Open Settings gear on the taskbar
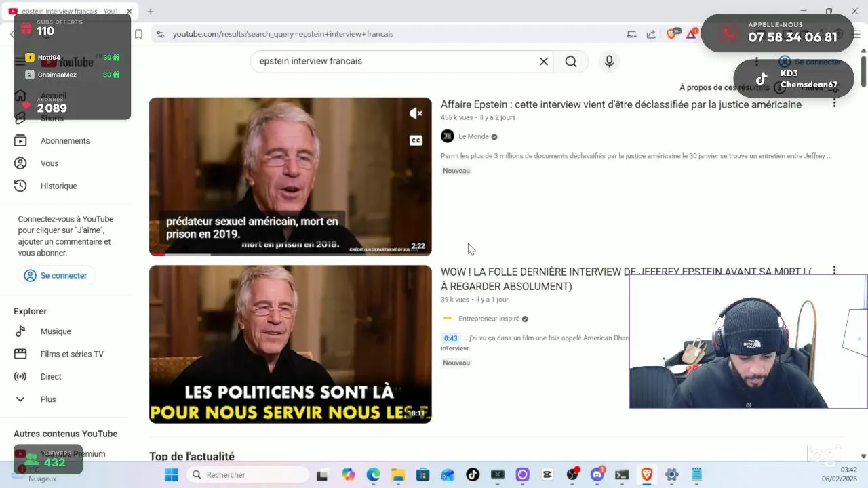868x488 pixels. click(x=671, y=474)
